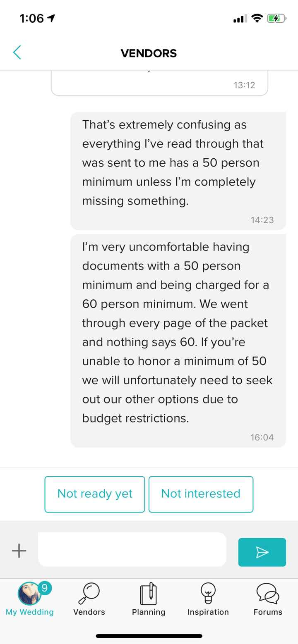Screen dimensions: 298x644
Task: Focus the message text input field
Action: 132,549
